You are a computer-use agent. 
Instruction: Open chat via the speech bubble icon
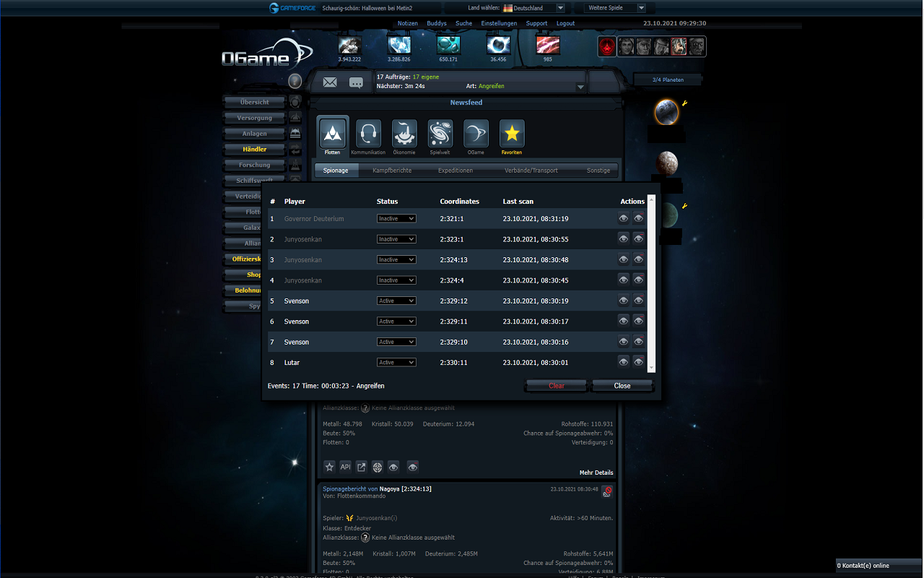coord(357,82)
